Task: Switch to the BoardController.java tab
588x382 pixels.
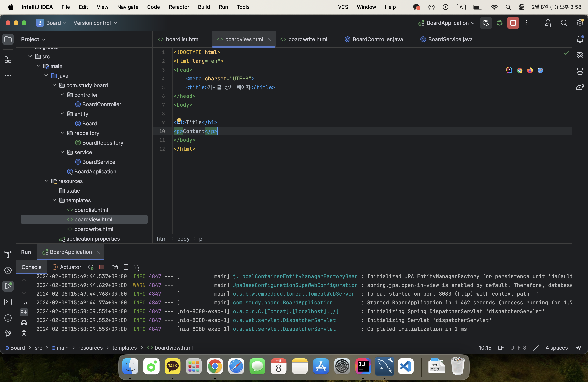Action: [377, 39]
